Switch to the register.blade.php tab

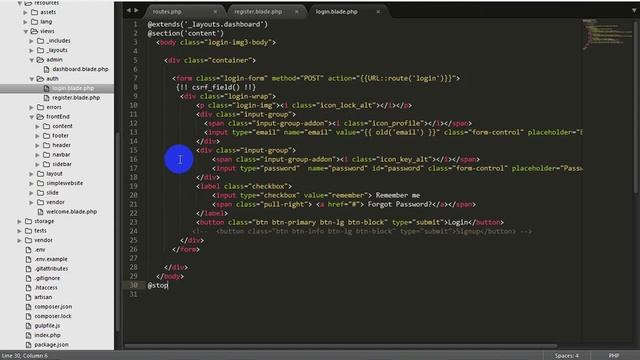258,11
